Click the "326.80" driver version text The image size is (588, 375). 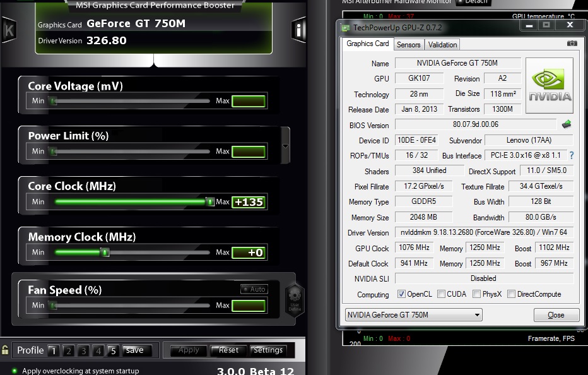pos(107,40)
